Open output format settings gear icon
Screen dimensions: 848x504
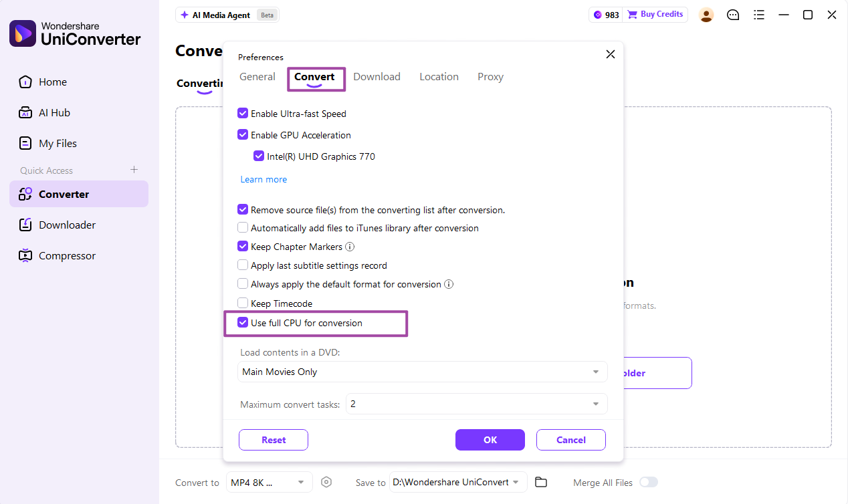[326, 482]
